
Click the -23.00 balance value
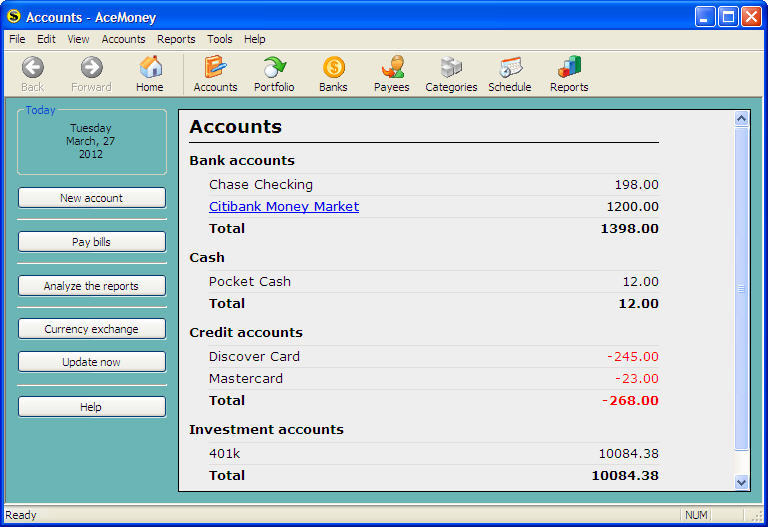637,379
